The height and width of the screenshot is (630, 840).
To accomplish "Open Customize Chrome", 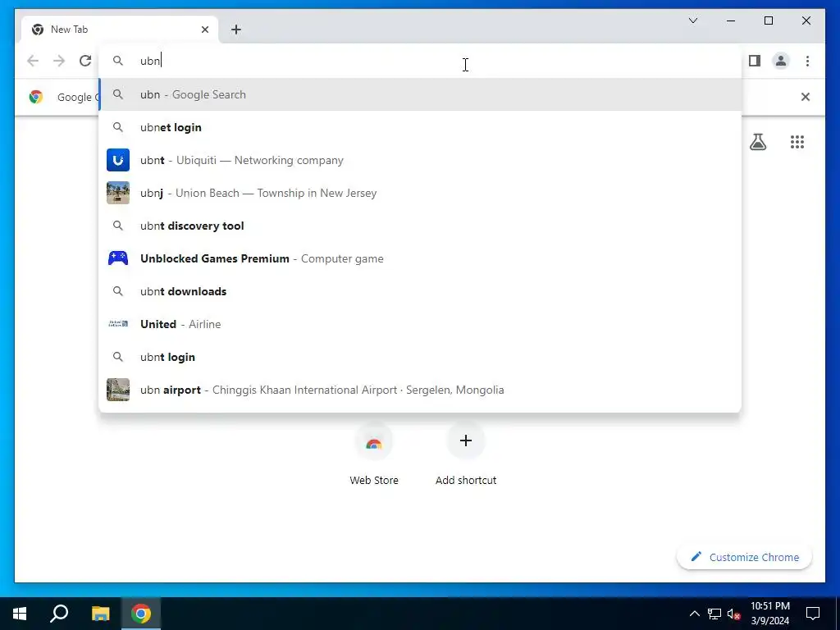I will click(x=744, y=557).
